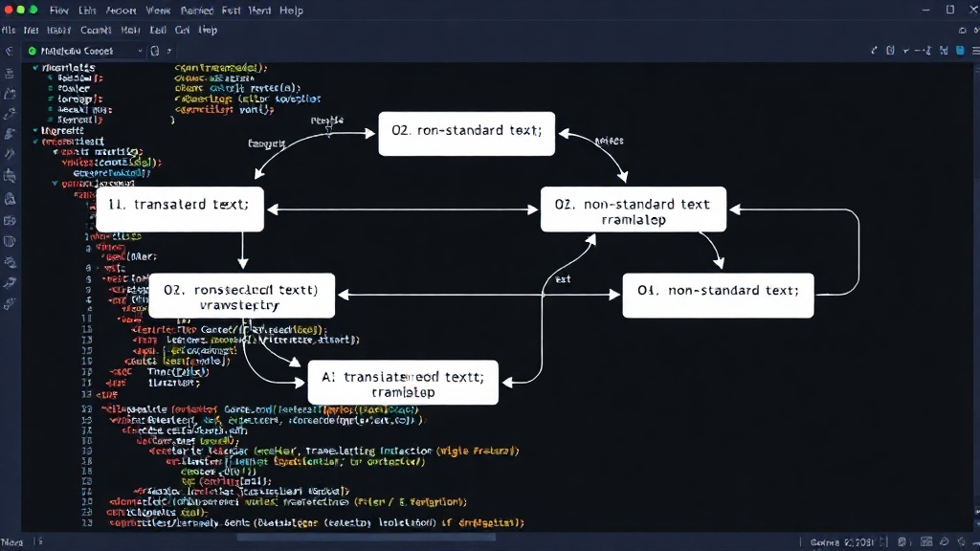This screenshot has height=551, width=980.
Task: Click the pink-outlined page icon in the right toolbar
Action: [x=890, y=50]
